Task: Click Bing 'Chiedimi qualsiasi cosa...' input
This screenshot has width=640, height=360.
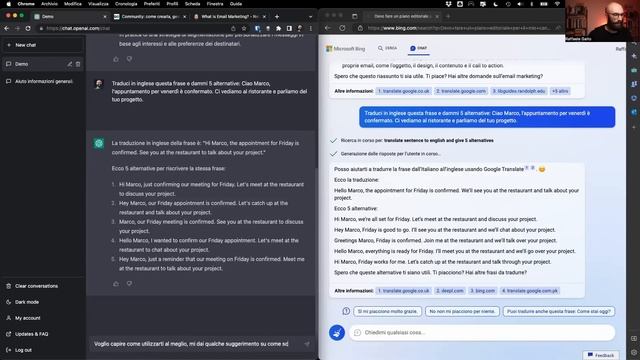Action: pos(483,333)
